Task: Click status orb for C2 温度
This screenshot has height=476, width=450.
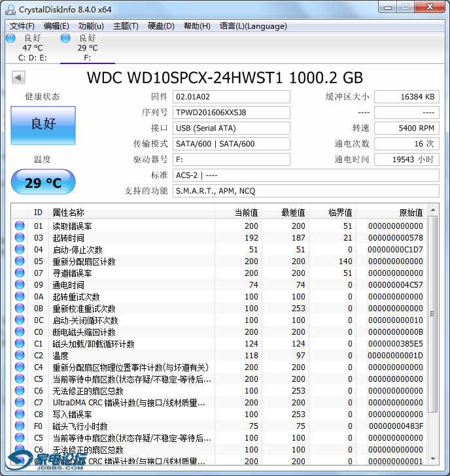Action: click(20, 355)
